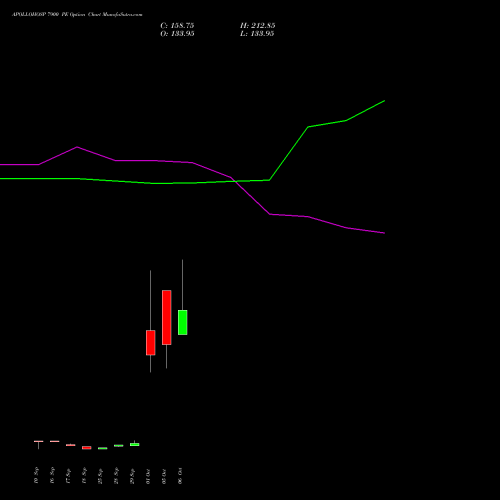The width and height of the screenshot is (500, 500).
Task: Click the 01 Oct date label
Action: [x=148, y=476]
